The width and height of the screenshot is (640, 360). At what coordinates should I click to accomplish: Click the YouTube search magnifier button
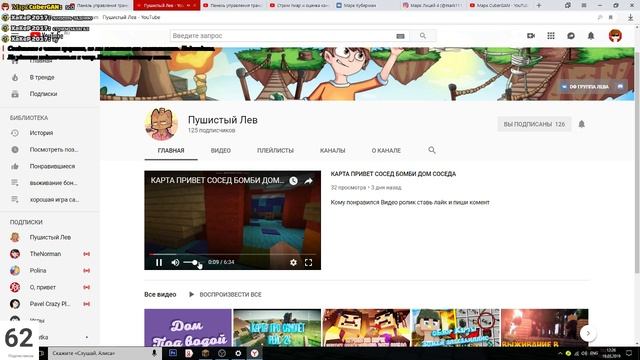tap(423, 36)
